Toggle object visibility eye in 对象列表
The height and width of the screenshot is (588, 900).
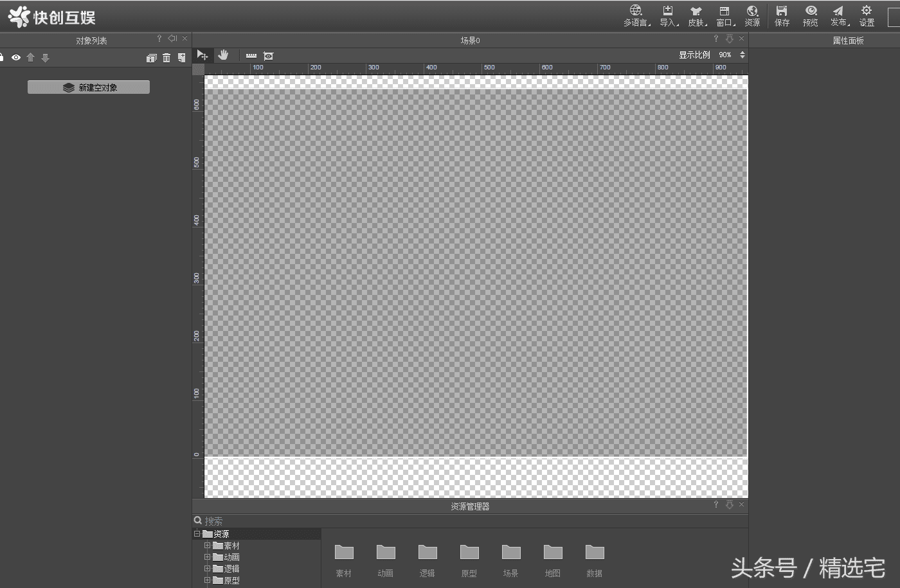(16, 58)
